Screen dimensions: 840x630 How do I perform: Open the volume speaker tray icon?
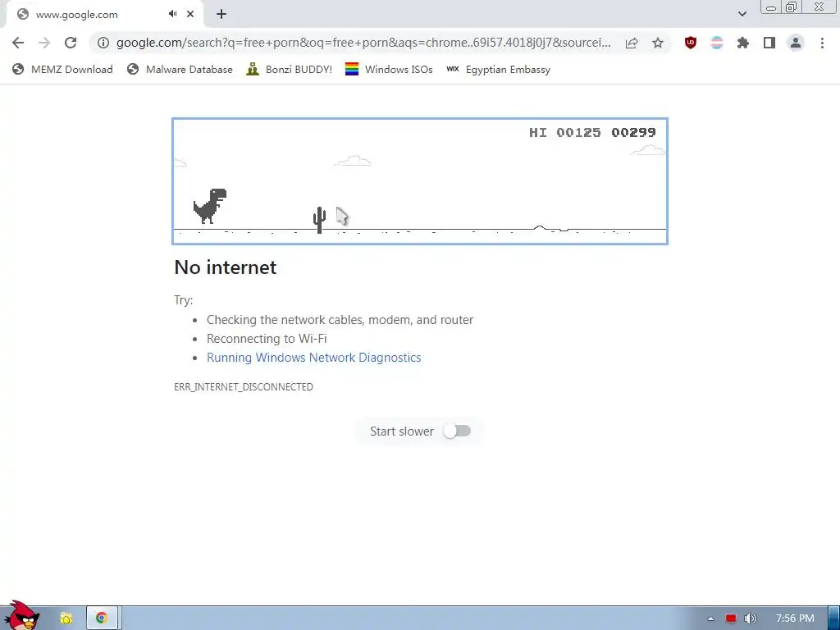coord(750,619)
